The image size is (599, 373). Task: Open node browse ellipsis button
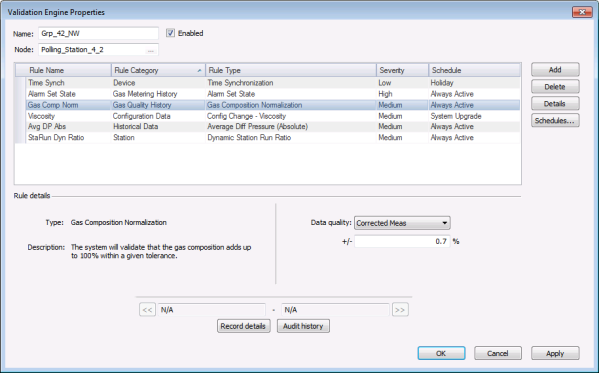click(x=151, y=50)
